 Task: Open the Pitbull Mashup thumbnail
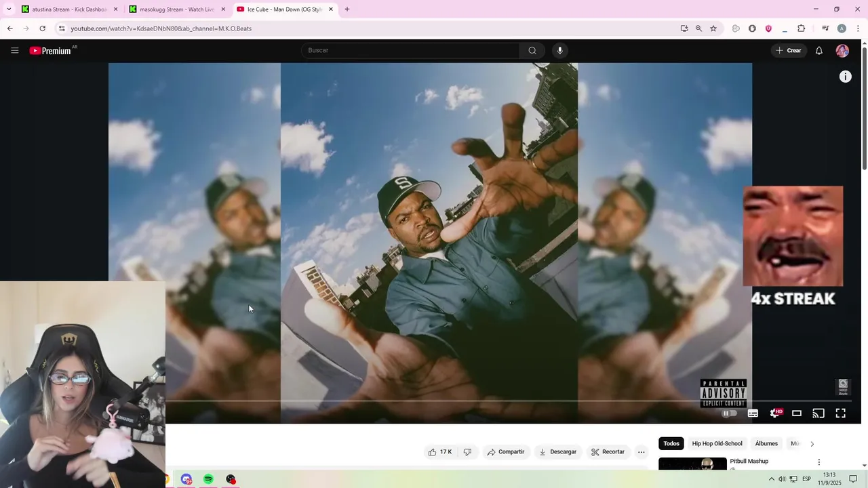pos(692,464)
